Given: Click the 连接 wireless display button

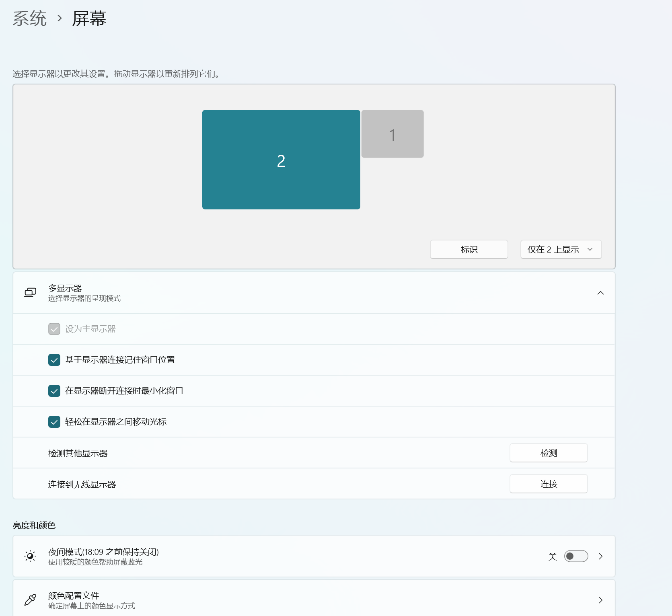Looking at the screenshot, I should pos(549,484).
